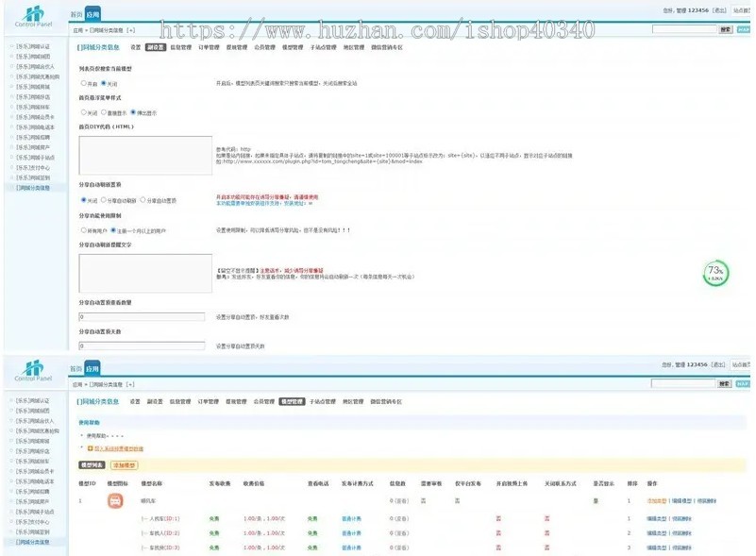Image resolution: width=756 pixels, height=556 pixels.
Task: Click the MAP button in upper screenshot
Action: point(743,29)
